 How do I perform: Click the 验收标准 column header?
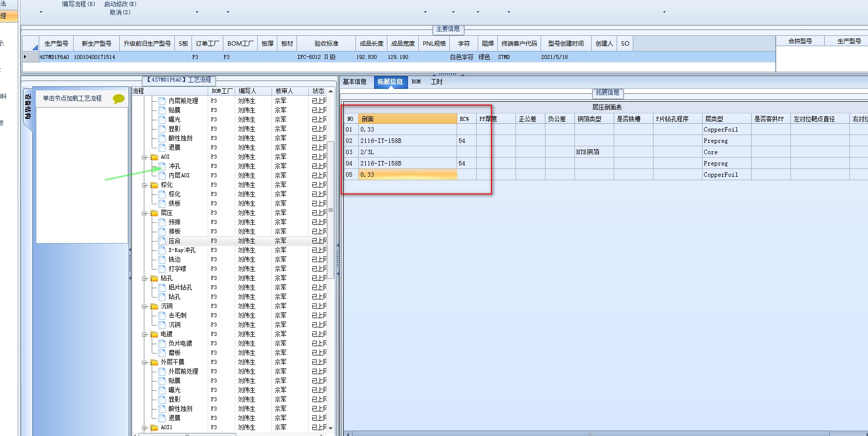pos(326,43)
